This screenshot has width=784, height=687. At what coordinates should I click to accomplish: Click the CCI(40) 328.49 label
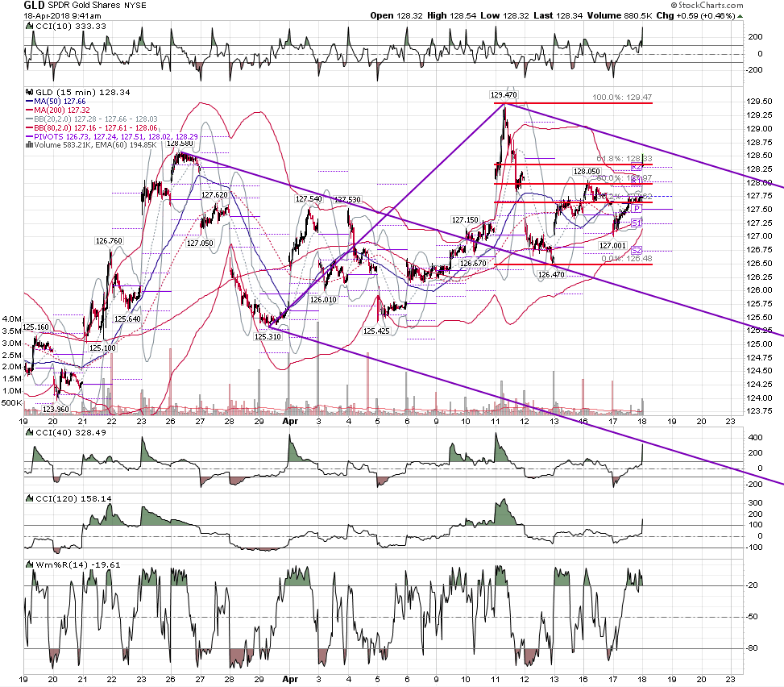click(x=71, y=433)
